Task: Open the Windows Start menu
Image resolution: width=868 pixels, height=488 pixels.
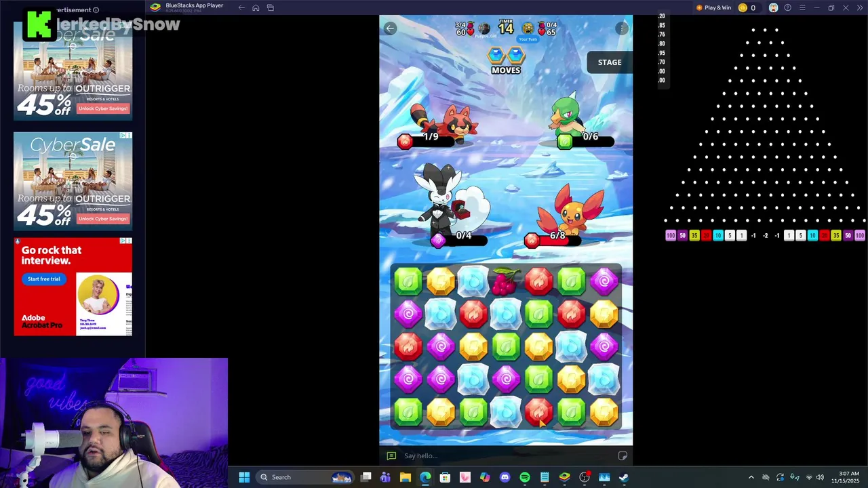Action: [x=244, y=477]
